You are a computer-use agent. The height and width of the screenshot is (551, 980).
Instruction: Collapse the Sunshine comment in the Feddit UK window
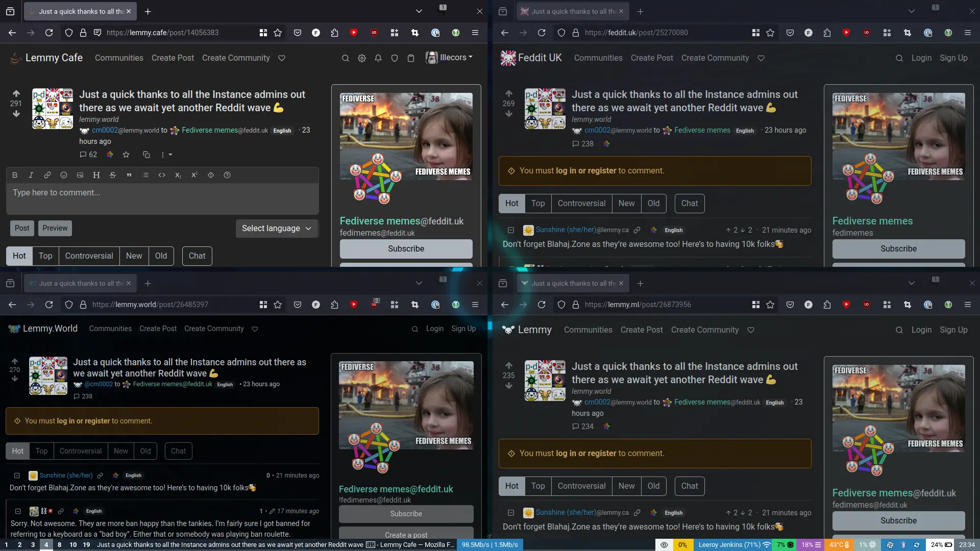coord(511,230)
